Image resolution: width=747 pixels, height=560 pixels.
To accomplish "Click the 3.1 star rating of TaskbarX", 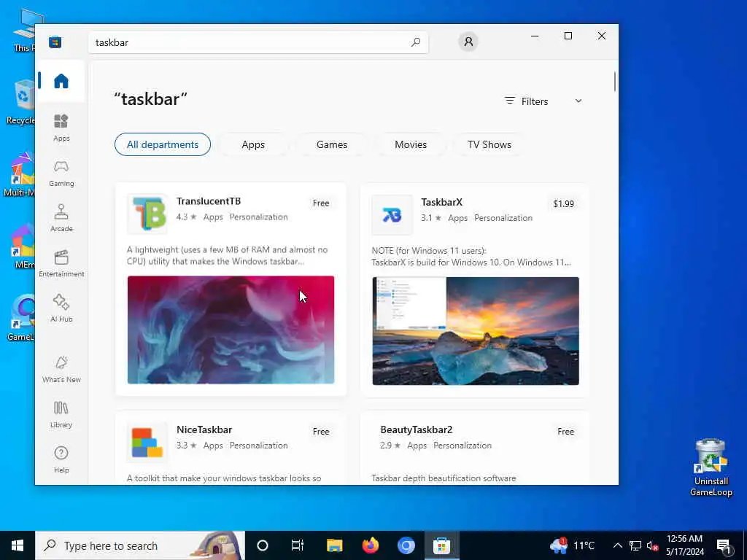I will [431, 217].
